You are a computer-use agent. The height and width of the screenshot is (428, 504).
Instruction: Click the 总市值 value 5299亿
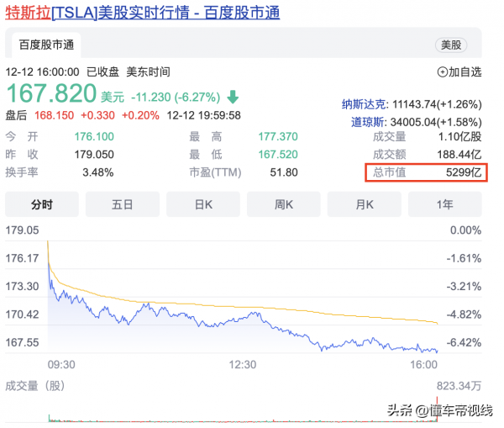click(464, 172)
